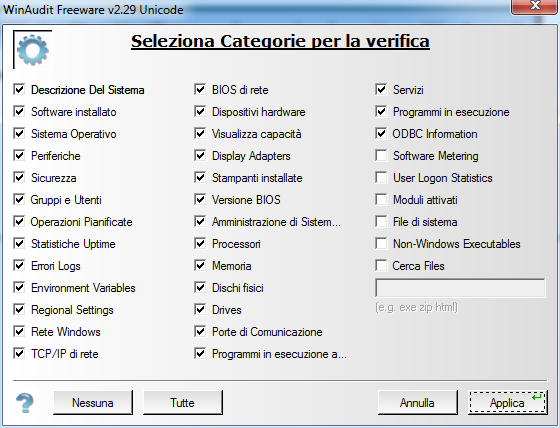Close the WinAudit dialog window
The height and width of the screenshot is (428, 560).
coord(535,6)
